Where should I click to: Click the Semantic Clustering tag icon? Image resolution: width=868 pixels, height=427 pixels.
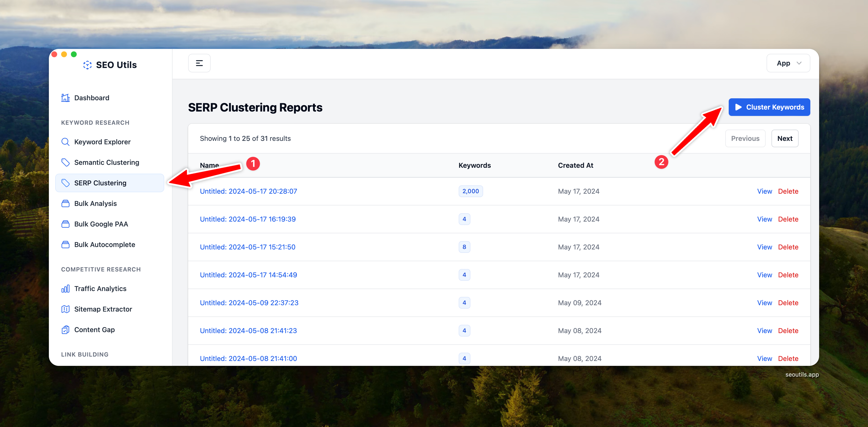tap(65, 163)
